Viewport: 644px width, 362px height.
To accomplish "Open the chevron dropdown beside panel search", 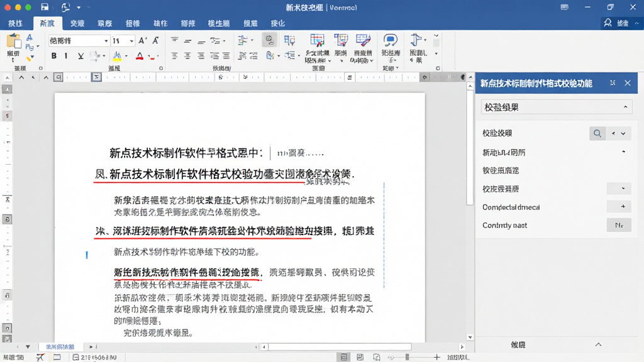I will pyautogui.click(x=623, y=133).
